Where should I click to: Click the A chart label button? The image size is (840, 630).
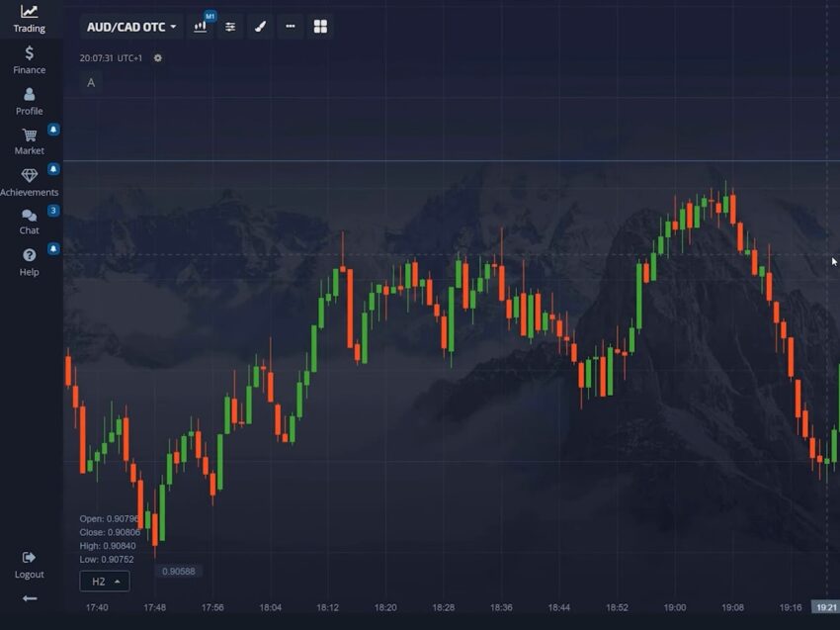coord(91,82)
